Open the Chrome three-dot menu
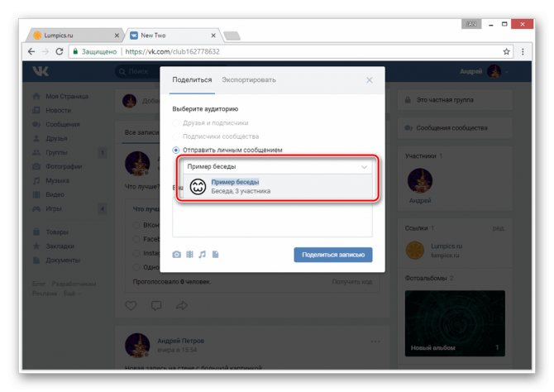The height and width of the screenshot is (392, 554). point(523,51)
